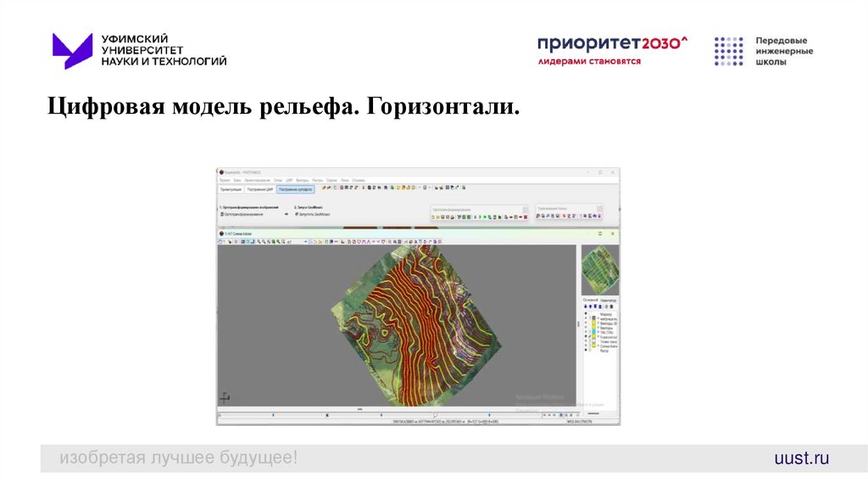Select the Маркер layer name in layer list
Image resolution: width=868 pixels, height=487 pixels.
(x=606, y=314)
